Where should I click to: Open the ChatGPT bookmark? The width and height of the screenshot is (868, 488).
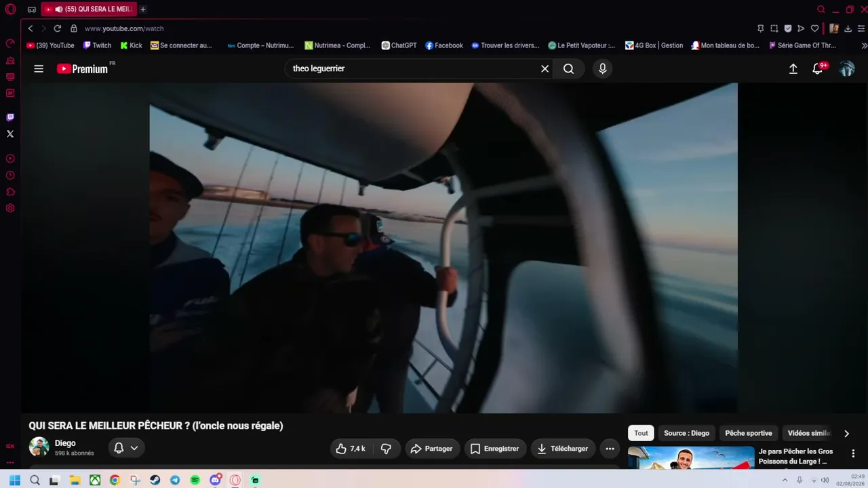click(x=399, y=45)
